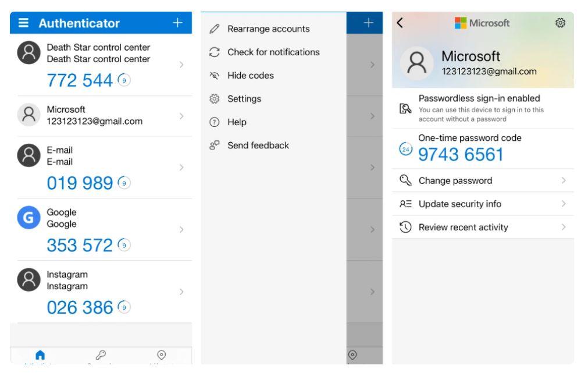This screenshot has height=376, width=588.
Task: Copy the E-mail code 019 989
Action: [80, 183]
